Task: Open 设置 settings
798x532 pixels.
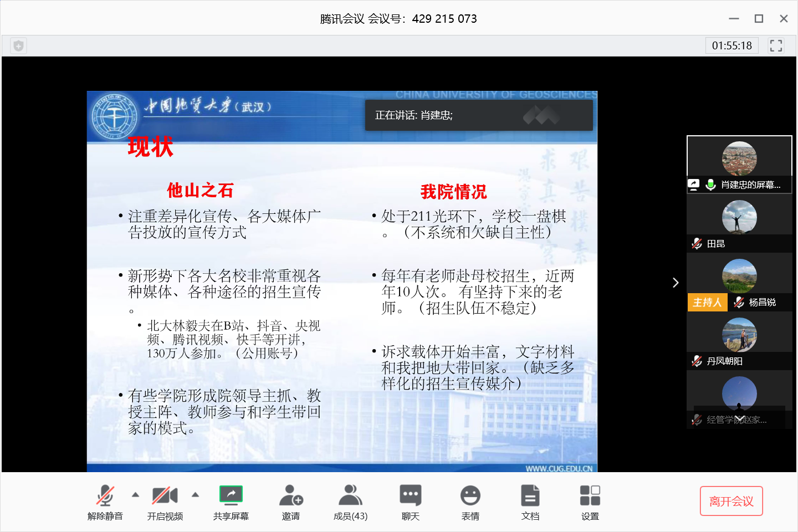Action: pos(590,501)
